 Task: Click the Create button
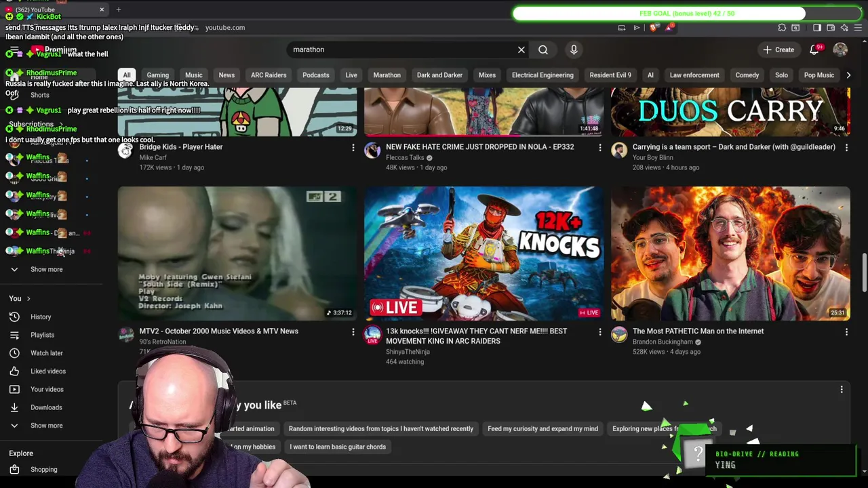coord(778,49)
